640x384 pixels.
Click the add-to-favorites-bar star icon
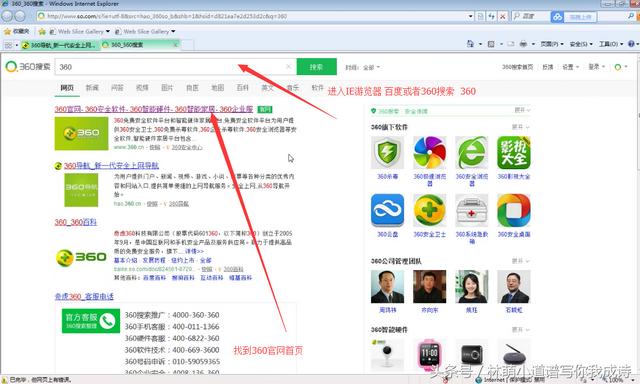coord(42,31)
